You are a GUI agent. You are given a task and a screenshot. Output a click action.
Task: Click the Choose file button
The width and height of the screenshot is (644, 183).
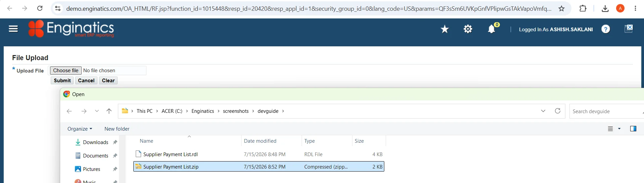(x=66, y=71)
